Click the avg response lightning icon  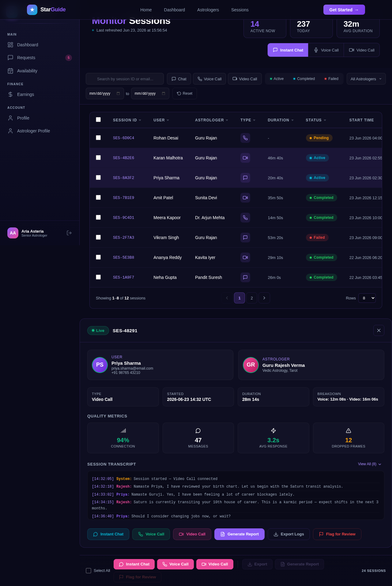(273, 431)
